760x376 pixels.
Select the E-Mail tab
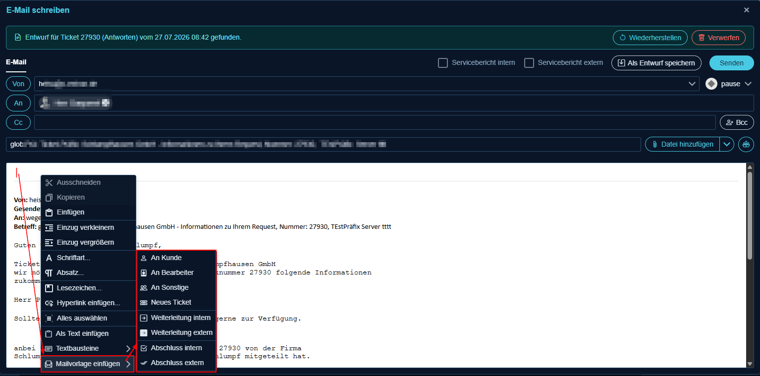tap(16, 62)
